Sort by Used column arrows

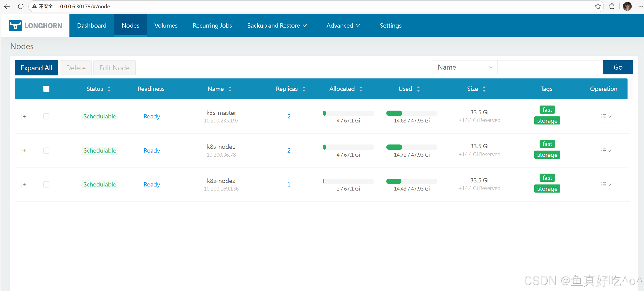(x=418, y=89)
